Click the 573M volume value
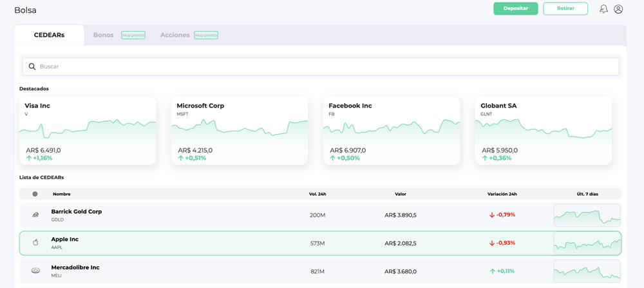Screen dimensions: 644x288 tap(317, 243)
